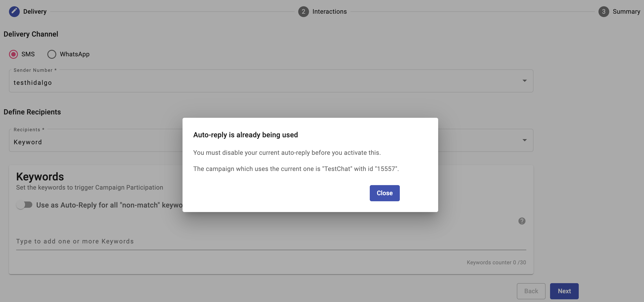
Task: Open the Sender Number dropdown arrow
Action: click(x=524, y=81)
